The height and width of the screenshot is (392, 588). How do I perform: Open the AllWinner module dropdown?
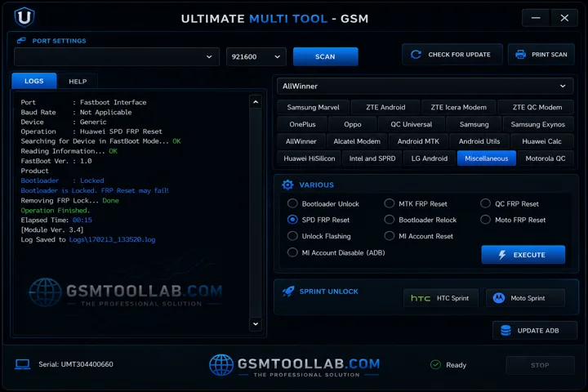coord(425,87)
